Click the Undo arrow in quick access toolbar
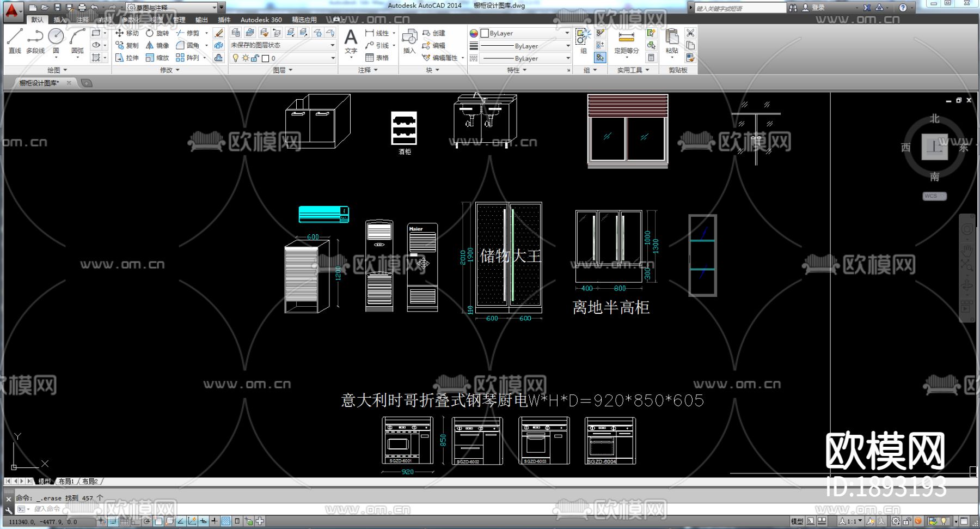Viewport: 980px width, 529px height. coord(95,8)
